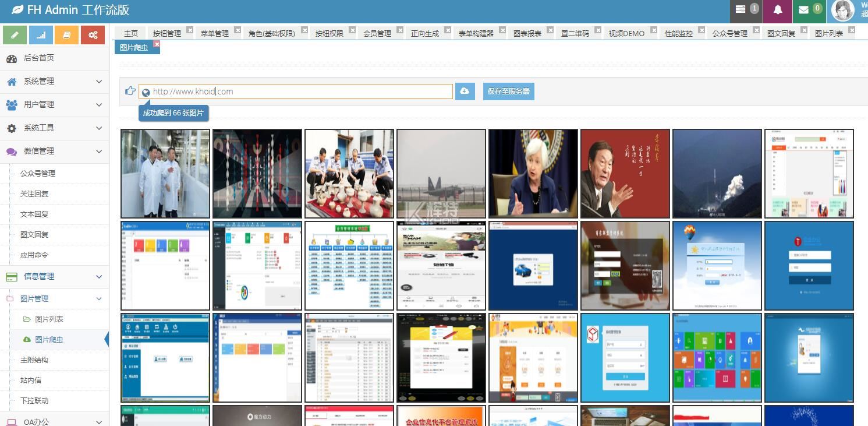This screenshot has height=426, width=868.
Task: Click the user avatar photo
Action: coord(842,10)
